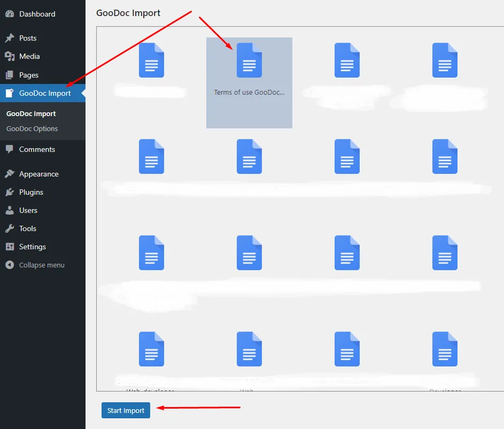The width and height of the screenshot is (504, 429).
Task: Click the Tools wrench icon
Action: tap(10, 228)
